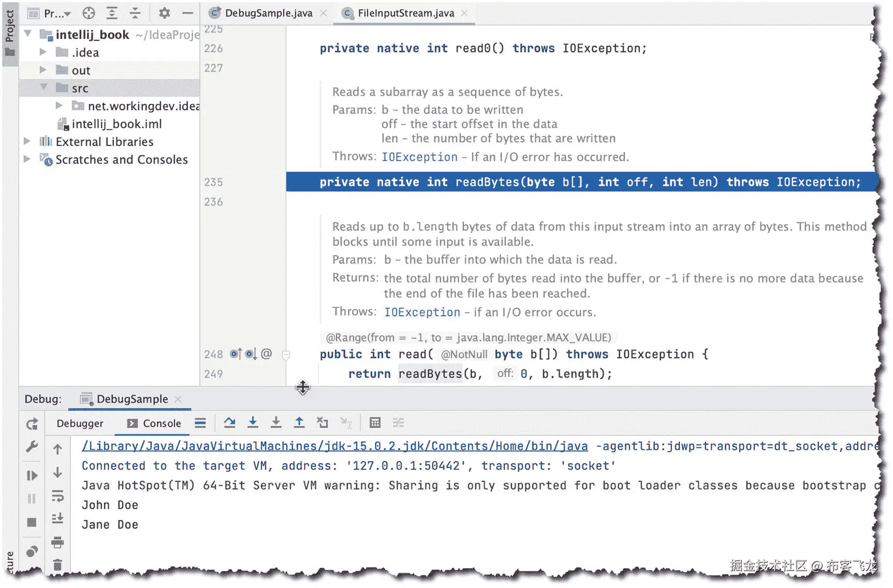Image resolution: width=893 pixels, height=588 pixels.
Task: Click the Locate/Select Opened File target icon
Action: point(89,13)
